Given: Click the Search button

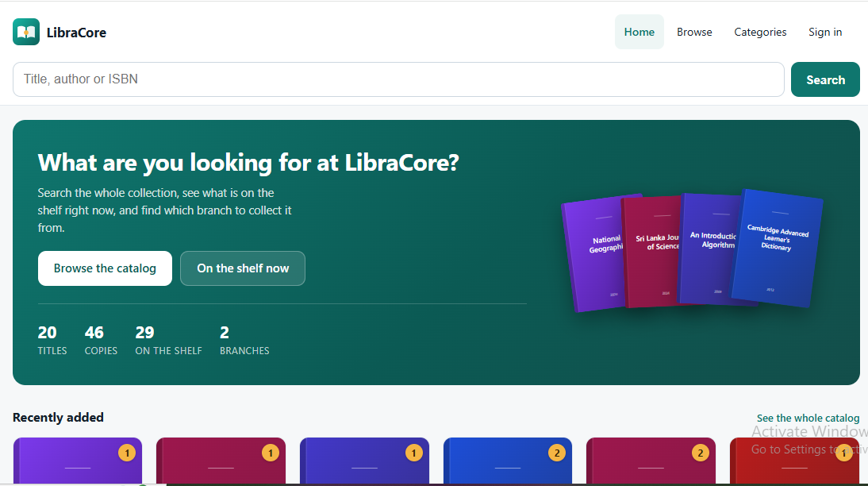Looking at the screenshot, I should coord(825,79).
